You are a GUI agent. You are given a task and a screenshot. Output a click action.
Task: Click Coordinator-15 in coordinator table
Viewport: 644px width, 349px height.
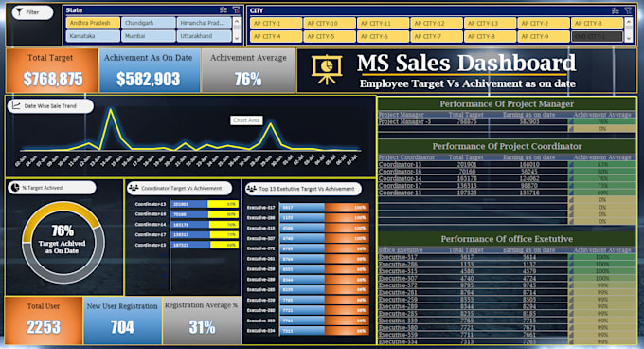pyautogui.click(x=400, y=193)
